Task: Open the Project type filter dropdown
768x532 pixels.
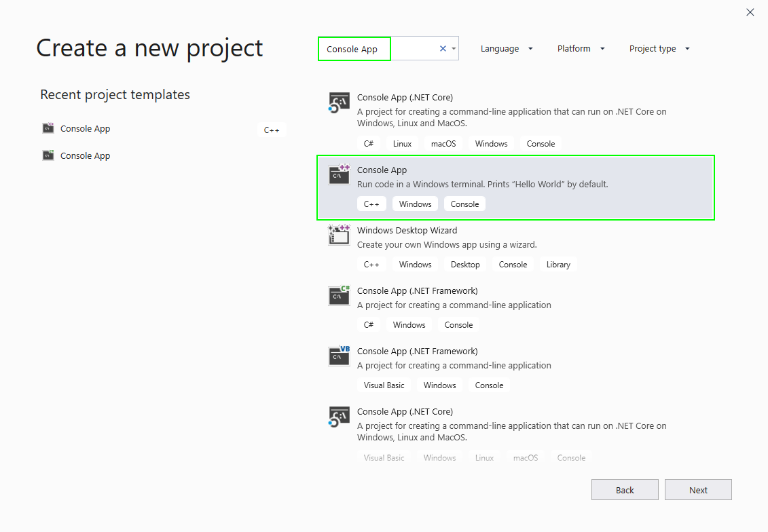Action: pos(659,48)
